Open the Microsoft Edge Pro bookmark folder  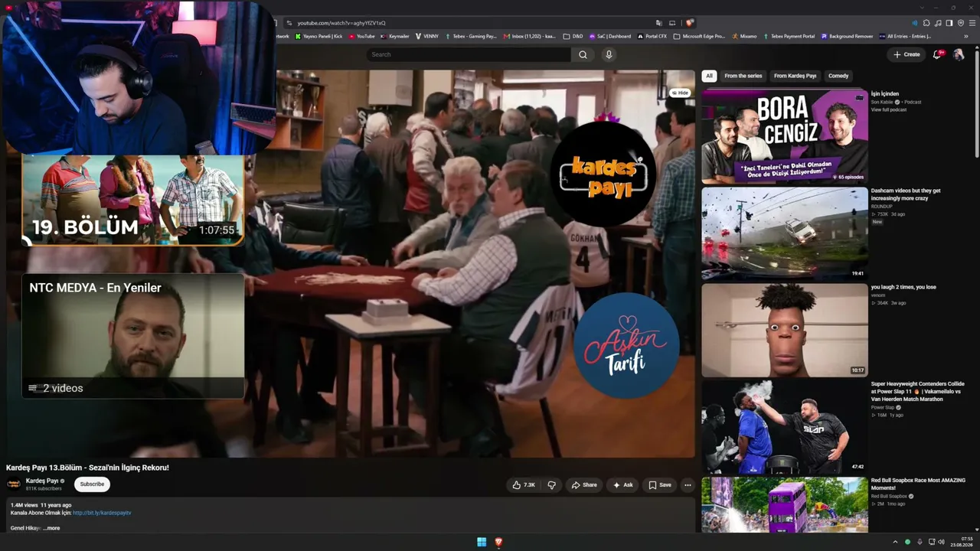(699, 36)
